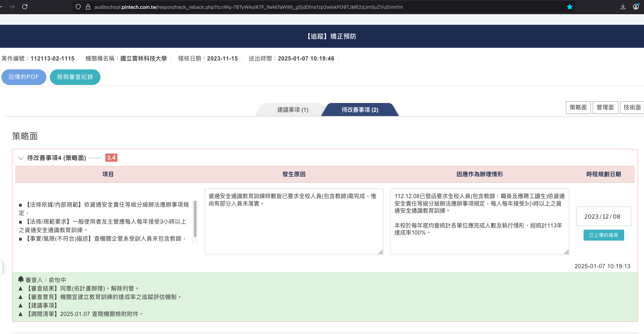The height and width of the screenshot is (334, 644).
Task: Switch to 建議事項 (1) tab
Action: click(292, 110)
